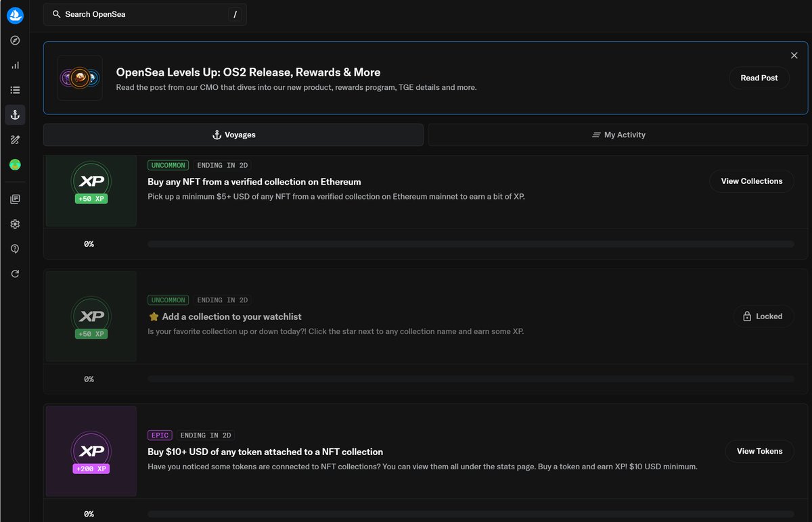
Task: Open the sidebar list view icon
Action: pos(15,90)
